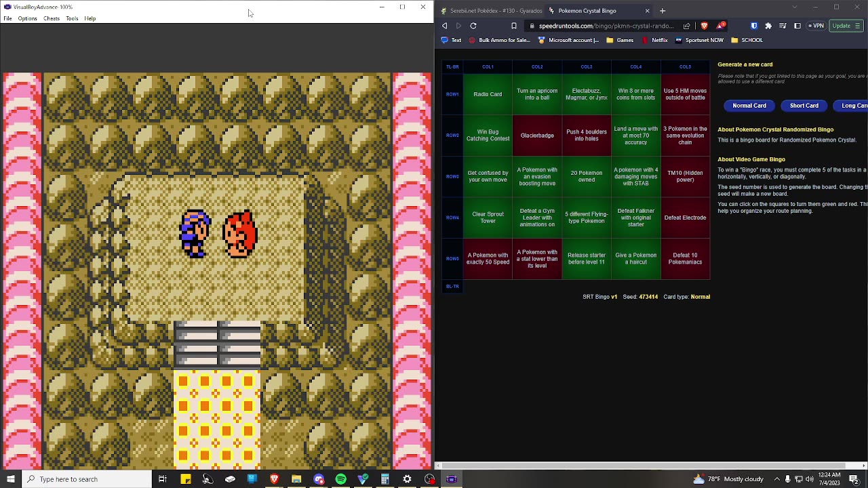Screen dimensions: 868x488
Task: Toggle the Glacierbadge bingo square
Action: click(x=537, y=136)
